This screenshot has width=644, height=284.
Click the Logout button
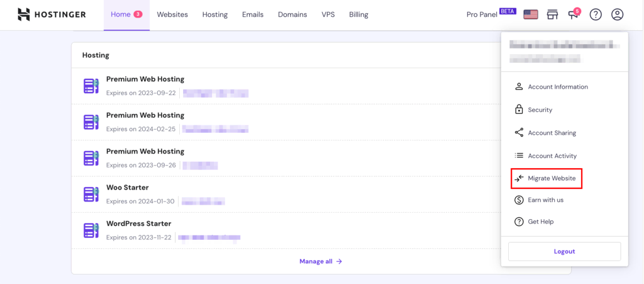(x=565, y=251)
